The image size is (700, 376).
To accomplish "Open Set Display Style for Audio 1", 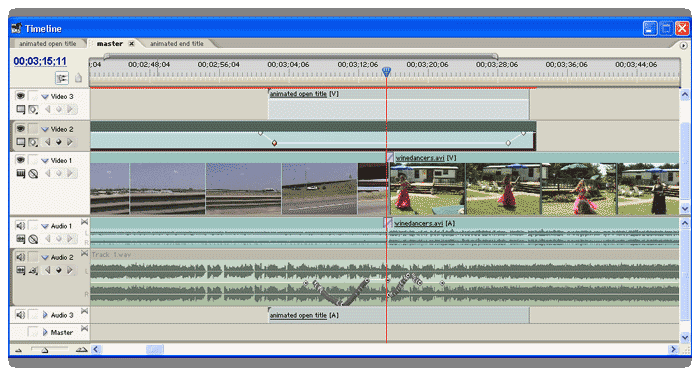I will click(21, 239).
